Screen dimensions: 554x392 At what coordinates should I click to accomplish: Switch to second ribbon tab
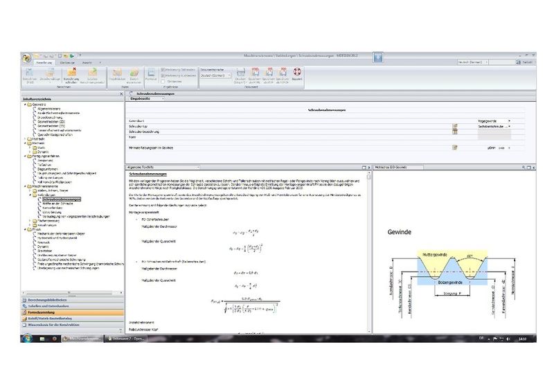(67, 62)
